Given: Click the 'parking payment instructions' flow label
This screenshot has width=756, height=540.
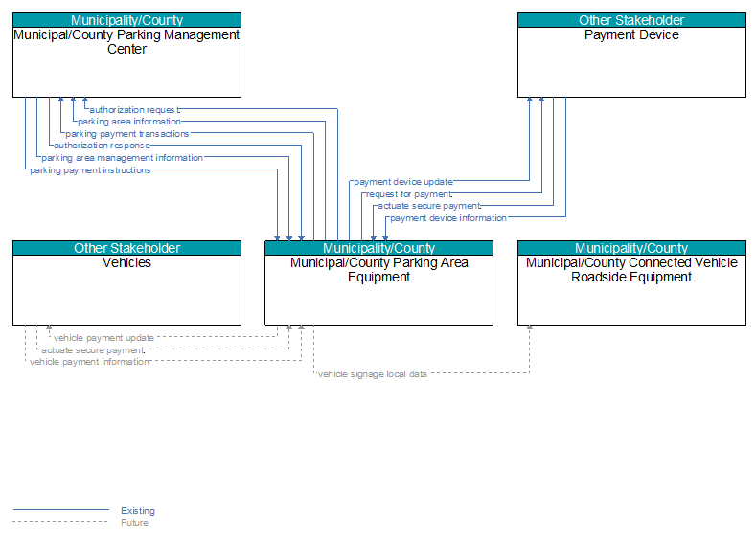Looking at the screenshot, I should click(x=90, y=170).
